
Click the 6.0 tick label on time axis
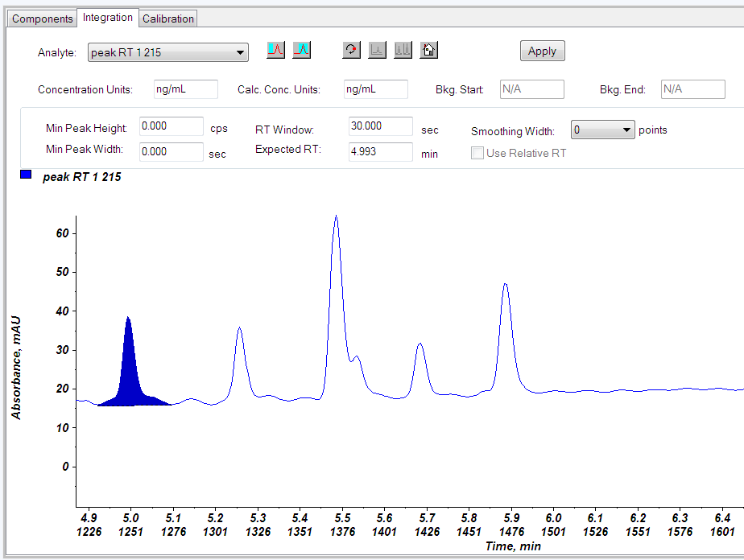tap(553, 518)
